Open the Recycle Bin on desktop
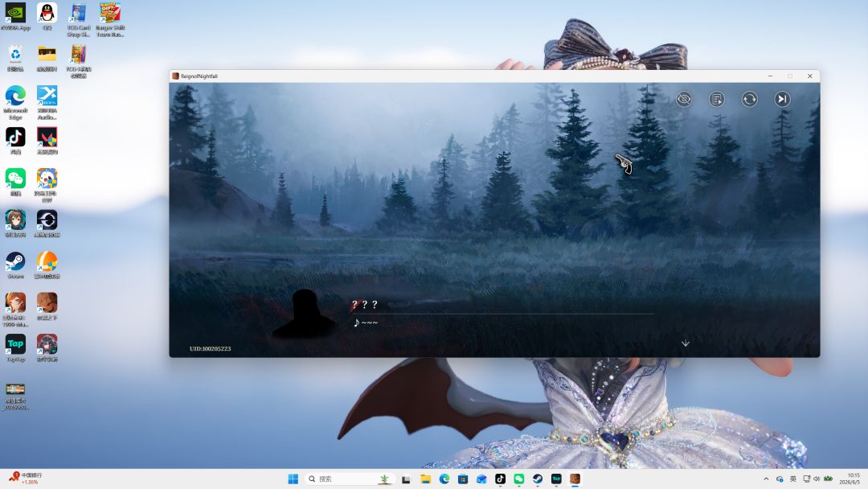The height and width of the screenshot is (489, 868). tap(15, 58)
